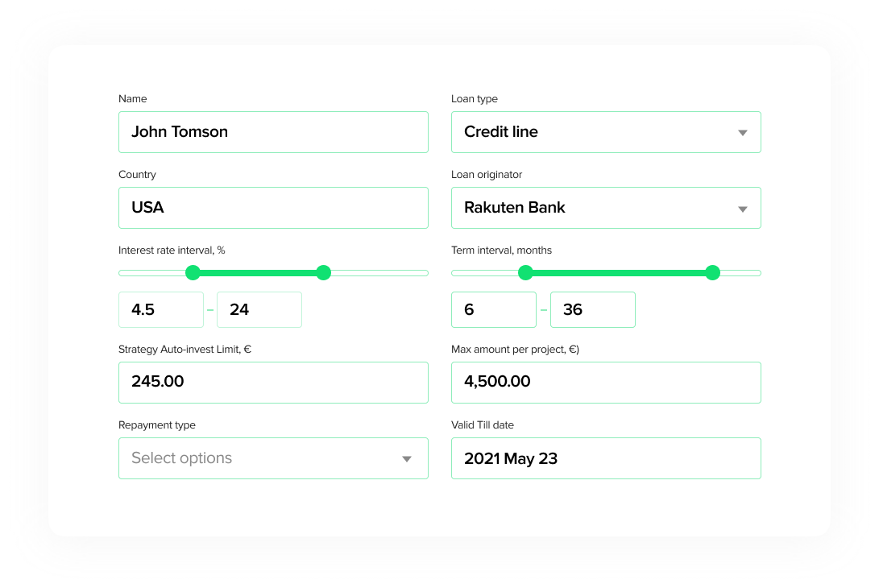Select the Country field containing USA

273,207
